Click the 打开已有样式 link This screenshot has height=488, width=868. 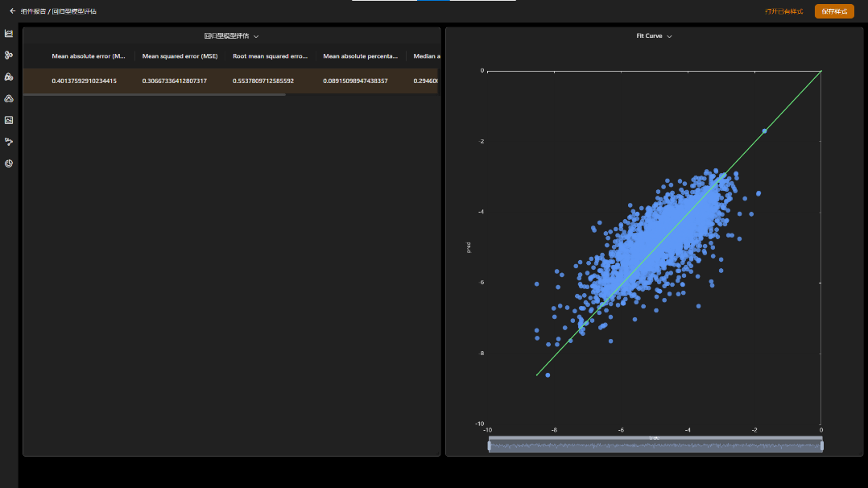(x=784, y=11)
